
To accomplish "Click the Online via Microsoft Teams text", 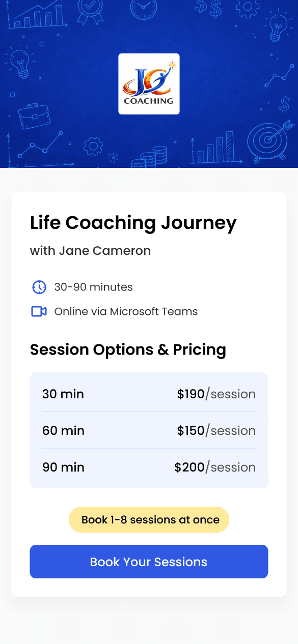I will (126, 311).
